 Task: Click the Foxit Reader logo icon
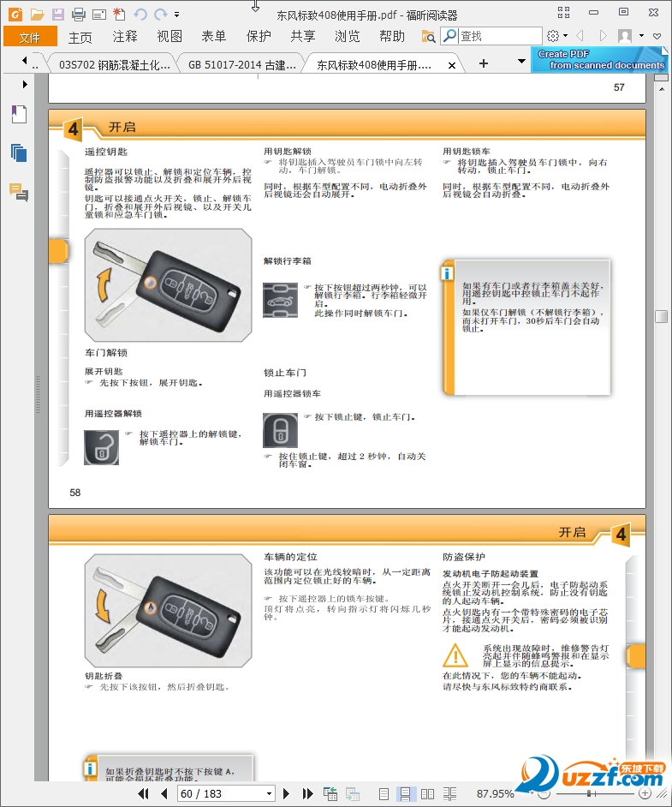point(15,15)
